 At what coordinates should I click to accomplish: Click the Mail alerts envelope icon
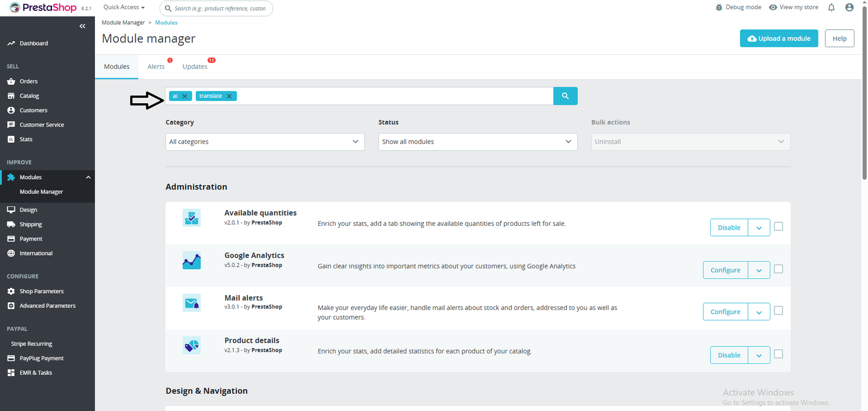(192, 303)
